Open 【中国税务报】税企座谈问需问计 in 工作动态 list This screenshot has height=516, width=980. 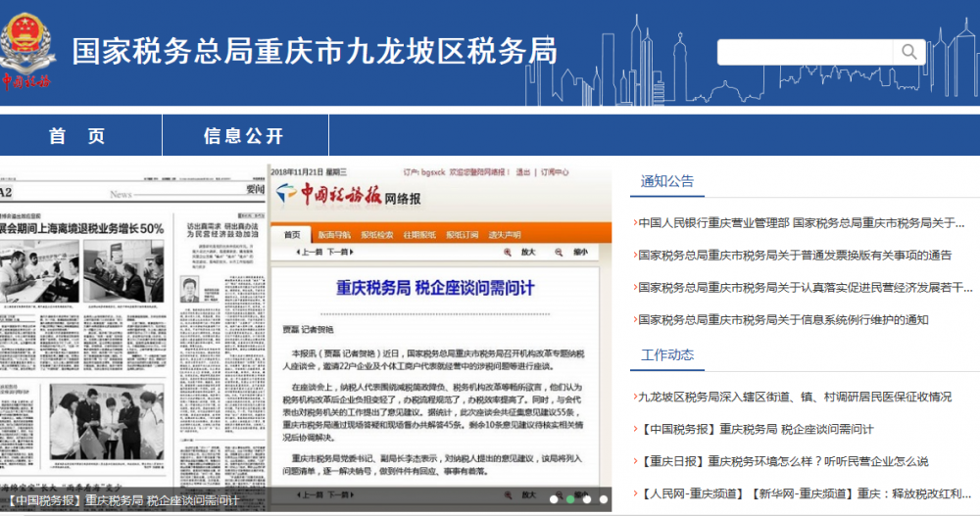755,429
